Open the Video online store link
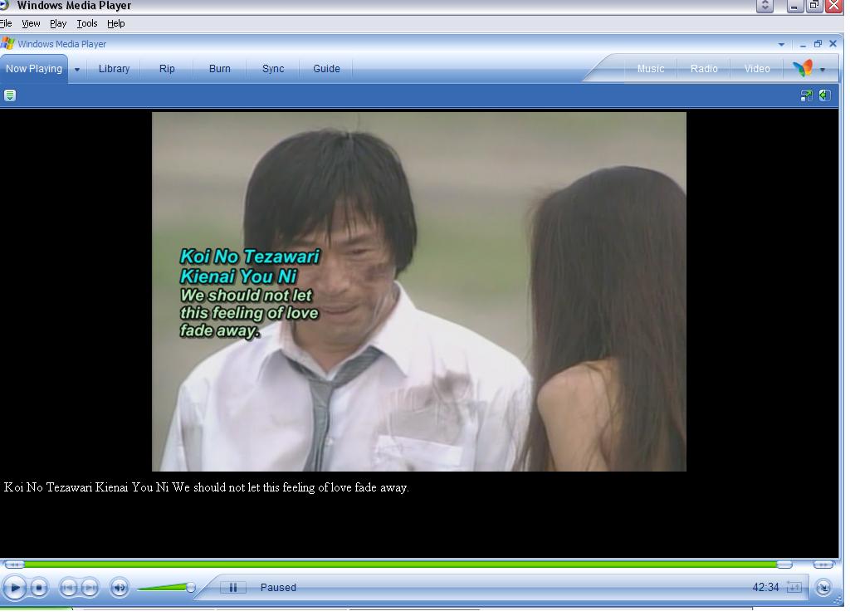This screenshot has width=850, height=616. coord(757,69)
